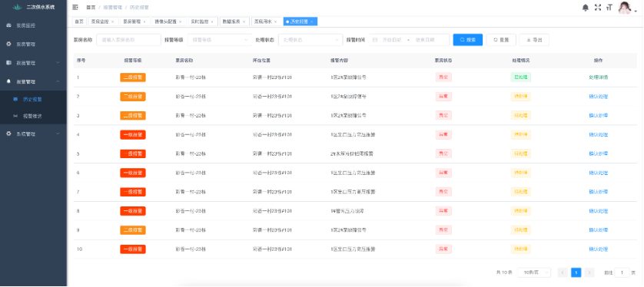Click 确认处理 in row 2
The height and width of the screenshot is (287, 644).
(x=598, y=97)
